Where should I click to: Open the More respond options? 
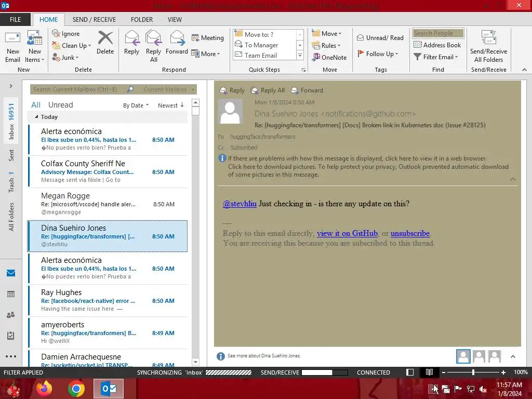pyautogui.click(x=206, y=54)
